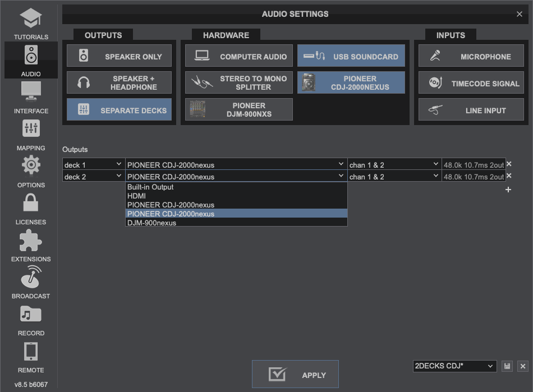Open the deck 2 source dropdown
This screenshot has height=392, width=533.
coord(94,176)
